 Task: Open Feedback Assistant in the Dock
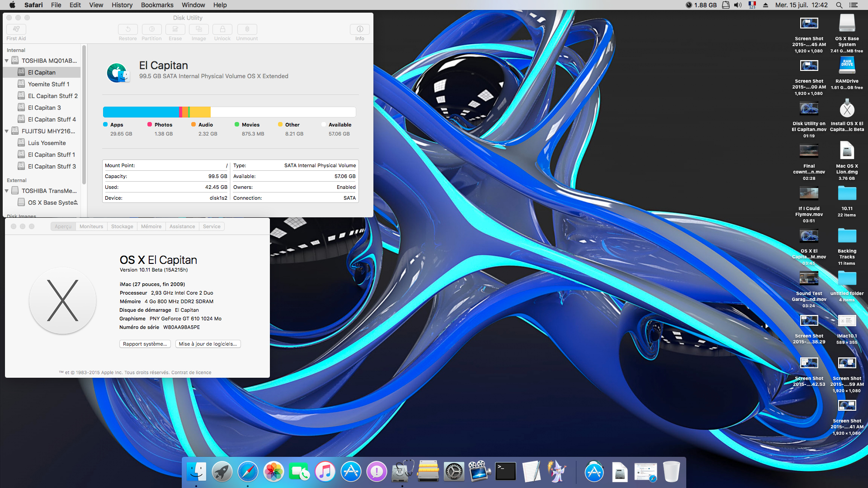tap(377, 472)
